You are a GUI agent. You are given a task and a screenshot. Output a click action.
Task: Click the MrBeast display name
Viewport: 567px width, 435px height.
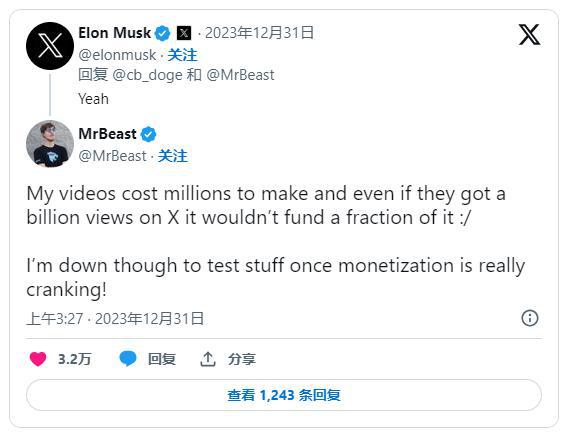tap(107, 134)
